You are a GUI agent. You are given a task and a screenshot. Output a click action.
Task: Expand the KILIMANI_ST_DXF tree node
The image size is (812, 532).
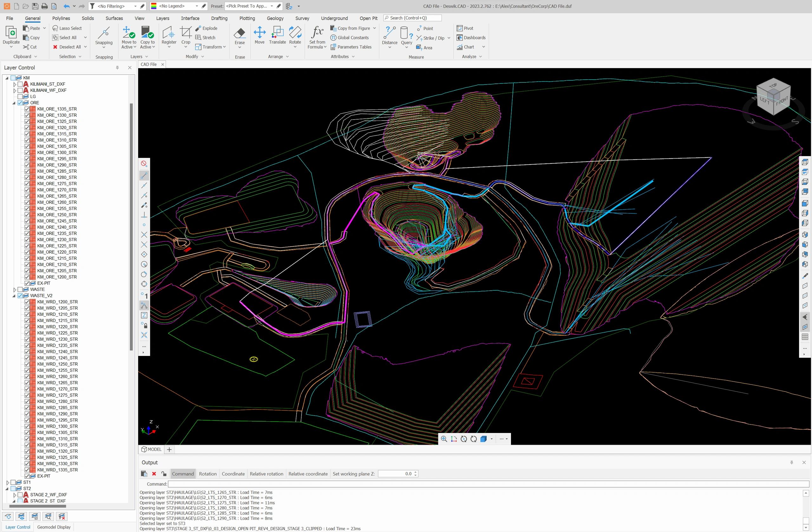tap(14, 84)
